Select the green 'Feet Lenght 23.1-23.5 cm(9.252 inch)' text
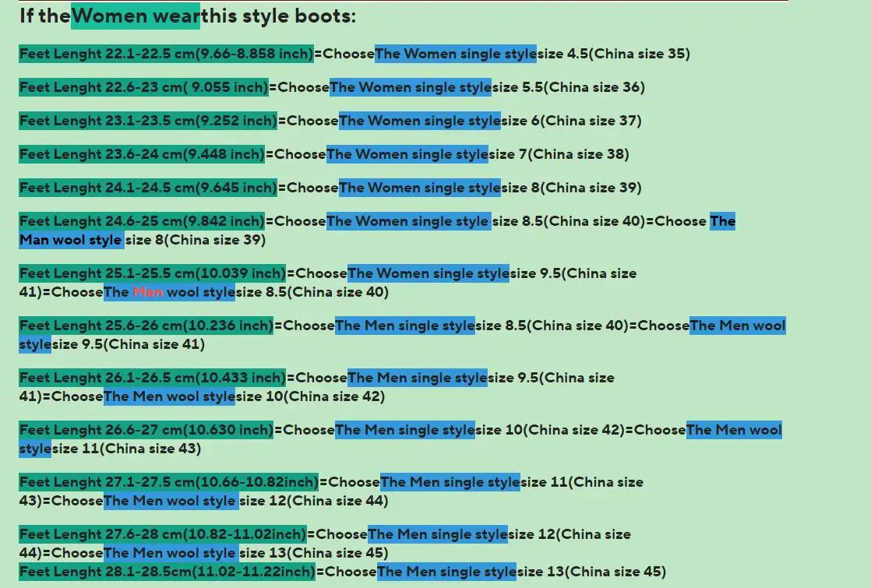 pyautogui.click(x=148, y=121)
